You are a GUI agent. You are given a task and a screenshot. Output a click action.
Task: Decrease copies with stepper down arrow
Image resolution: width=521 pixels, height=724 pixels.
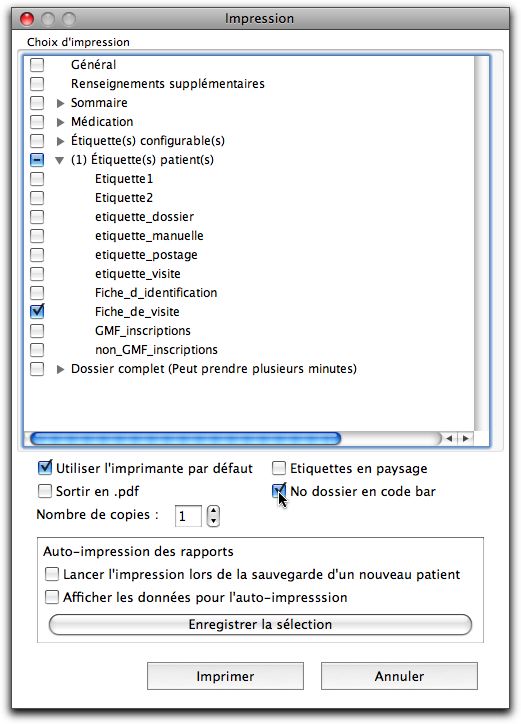(x=213, y=521)
